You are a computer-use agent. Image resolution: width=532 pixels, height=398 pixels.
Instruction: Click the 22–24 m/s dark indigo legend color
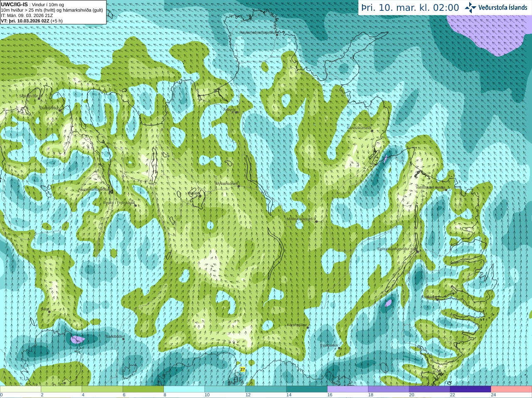click(x=470, y=389)
